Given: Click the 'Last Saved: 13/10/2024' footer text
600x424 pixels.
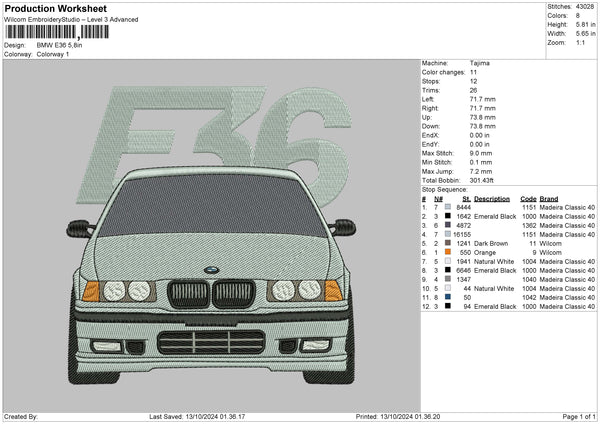Looking at the screenshot, I should 197,416.
